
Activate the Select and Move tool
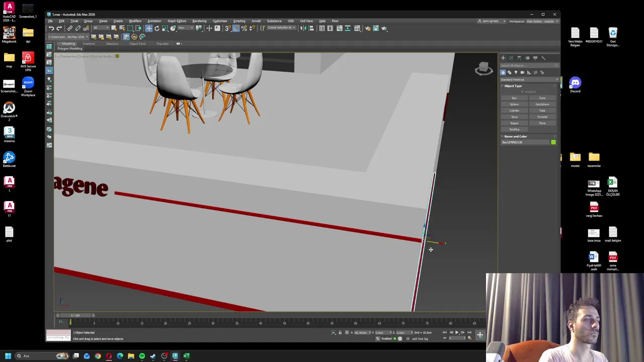point(149,28)
